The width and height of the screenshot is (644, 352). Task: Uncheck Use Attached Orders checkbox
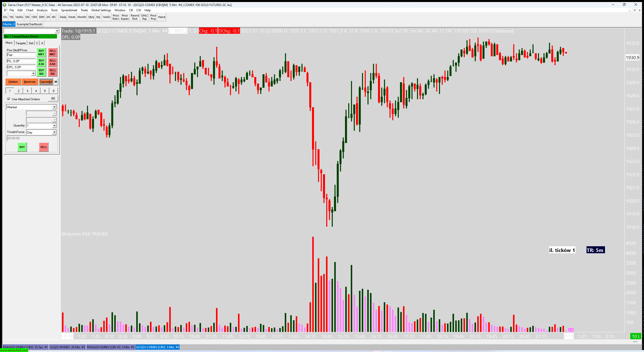point(9,99)
